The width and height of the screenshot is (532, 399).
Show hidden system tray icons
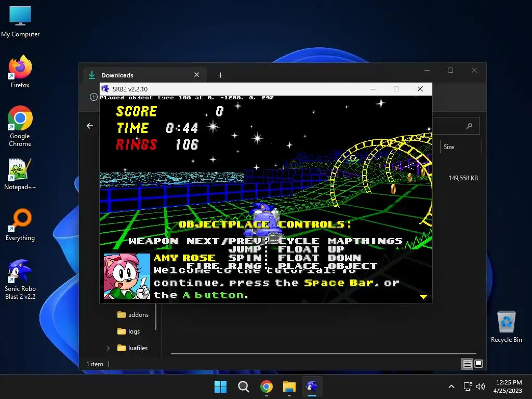451,387
